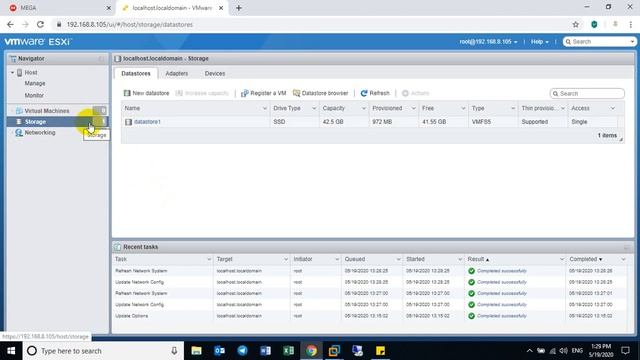Select Virtual Machines in Navigator
Viewport: 640px width, 360px height.
tap(47, 111)
